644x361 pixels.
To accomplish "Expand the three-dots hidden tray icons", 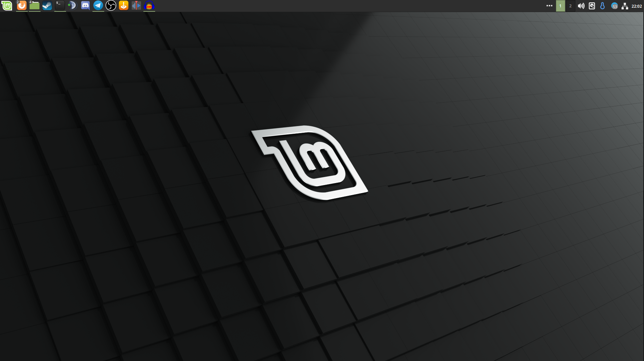I will 550,6.
